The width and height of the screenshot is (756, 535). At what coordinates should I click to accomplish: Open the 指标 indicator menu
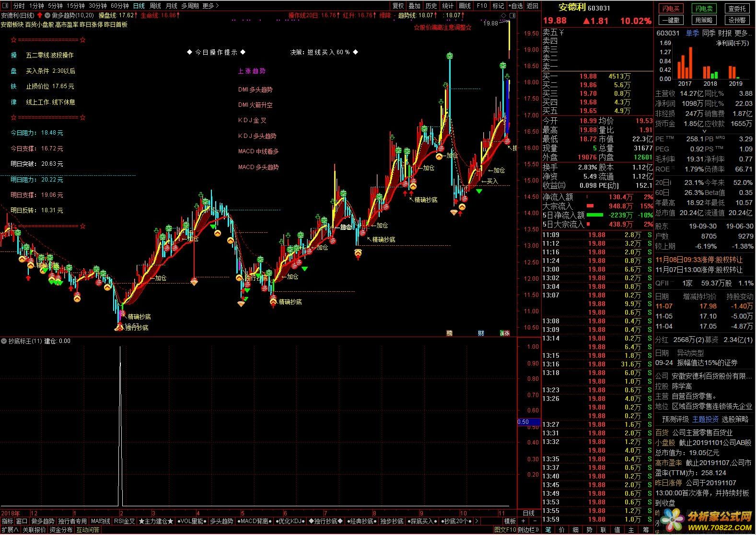pyautogui.click(x=7, y=521)
